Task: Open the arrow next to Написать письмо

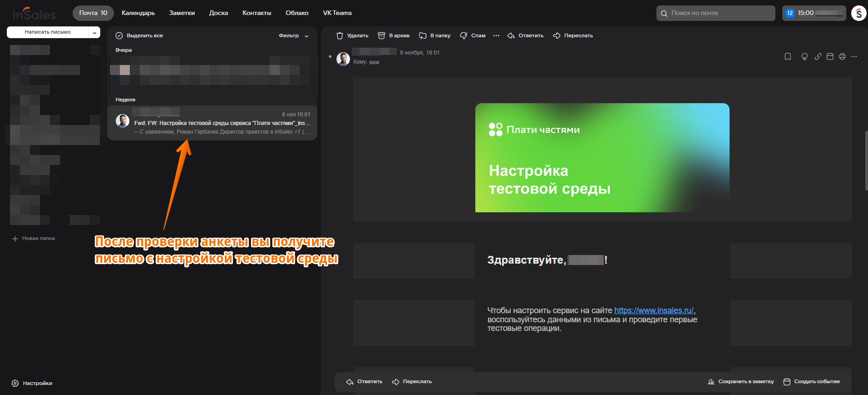Action: [x=94, y=32]
